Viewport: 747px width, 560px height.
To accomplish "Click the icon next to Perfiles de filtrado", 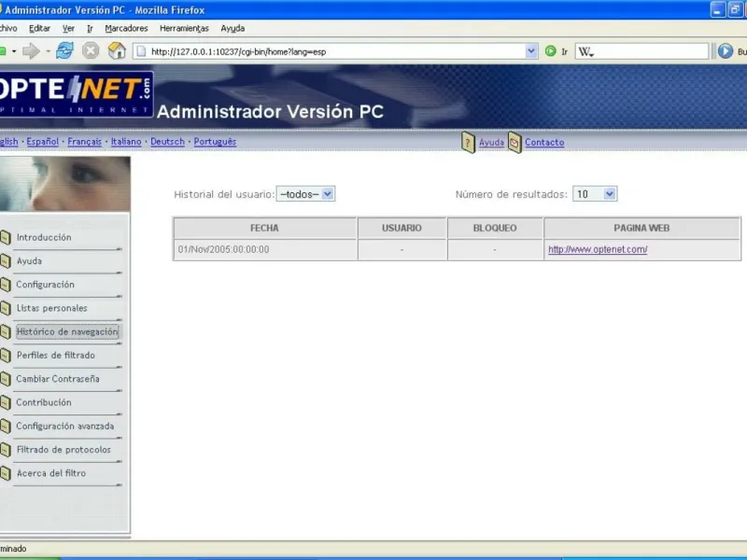I will (x=6, y=356).
